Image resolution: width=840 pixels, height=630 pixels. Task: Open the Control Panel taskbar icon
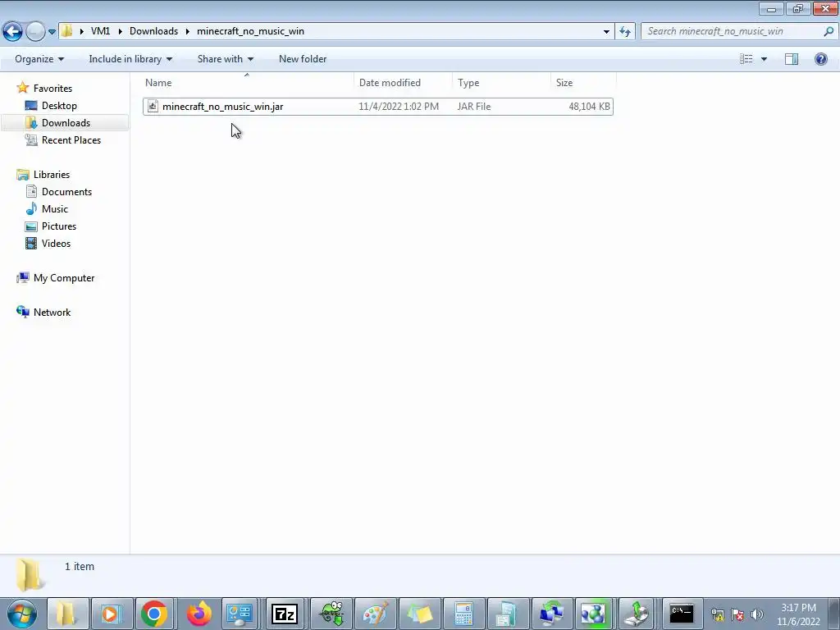click(240, 614)
